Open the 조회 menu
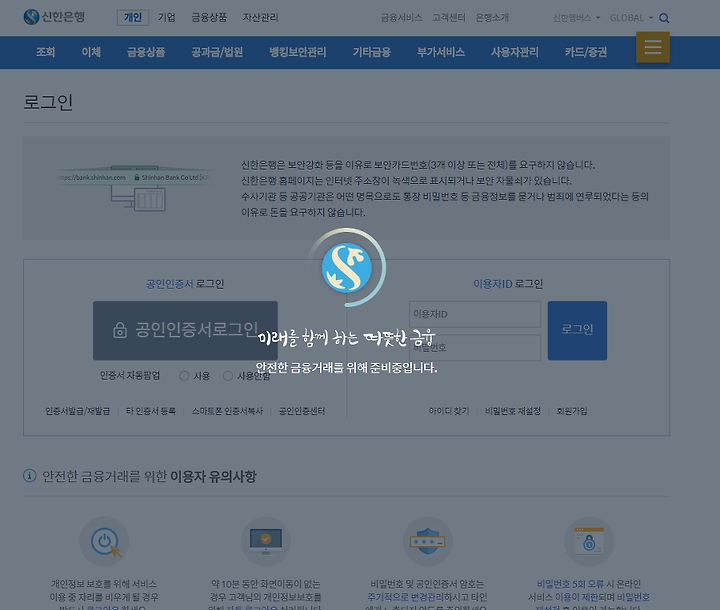Viewport: 720px width, 610px height. click(x=45, y=52)
